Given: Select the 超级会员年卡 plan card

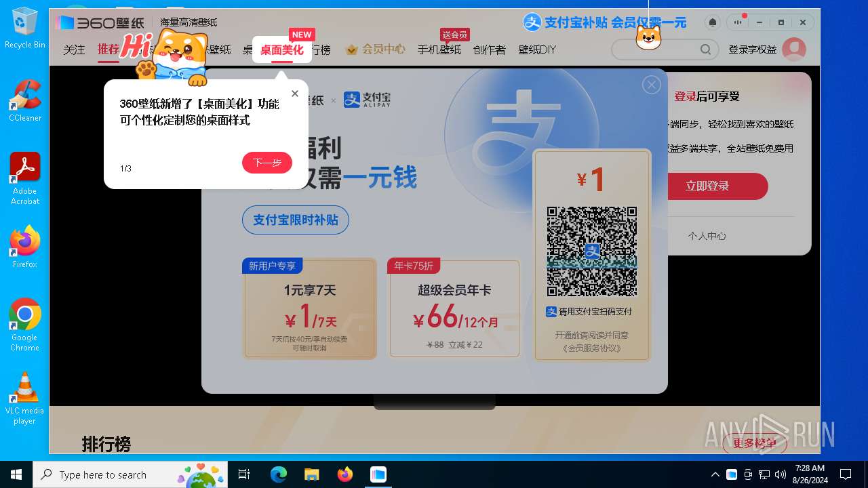Looking at the screenshot, I should [x=454, y=308].
